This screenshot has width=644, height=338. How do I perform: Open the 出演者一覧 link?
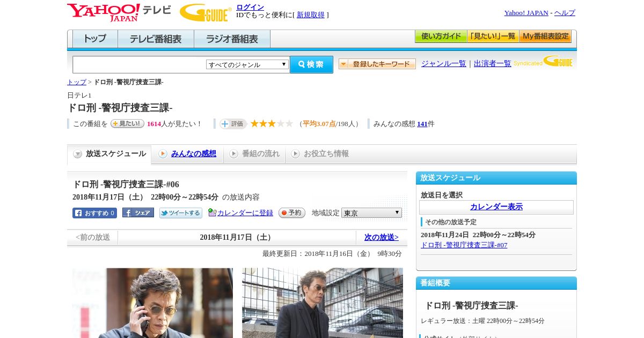click(492, 64)
